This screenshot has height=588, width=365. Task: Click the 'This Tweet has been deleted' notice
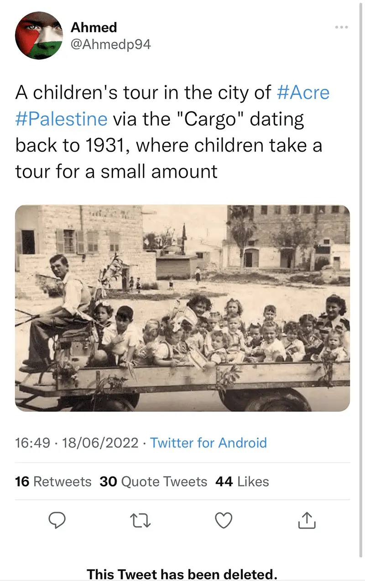[x=182, y=573]
